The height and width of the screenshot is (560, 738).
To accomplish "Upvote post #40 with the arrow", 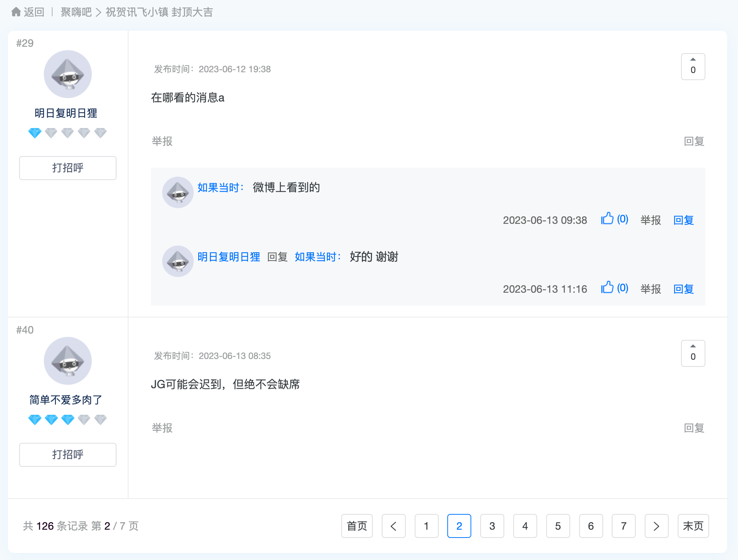I will [x=693, y=347].
